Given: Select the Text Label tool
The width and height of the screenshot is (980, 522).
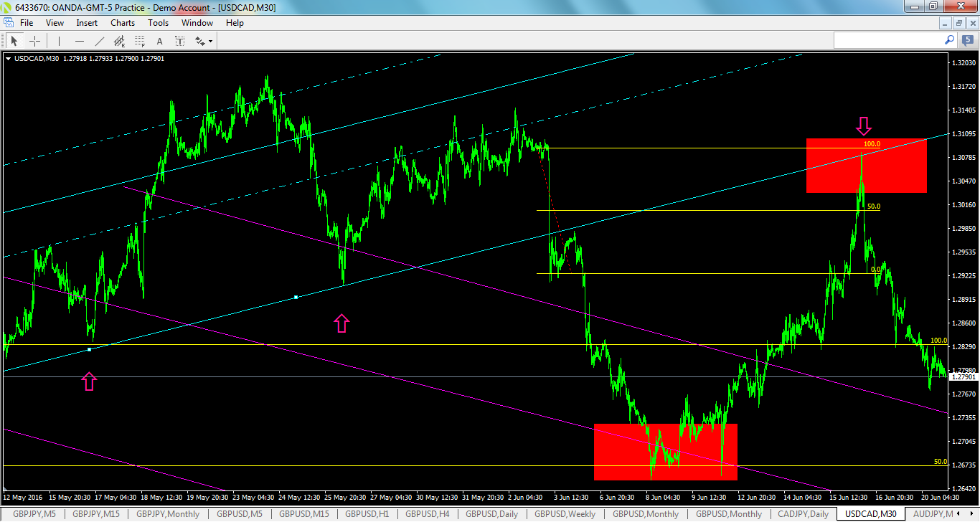Looking at the screenshot, I should coord(179,40).
